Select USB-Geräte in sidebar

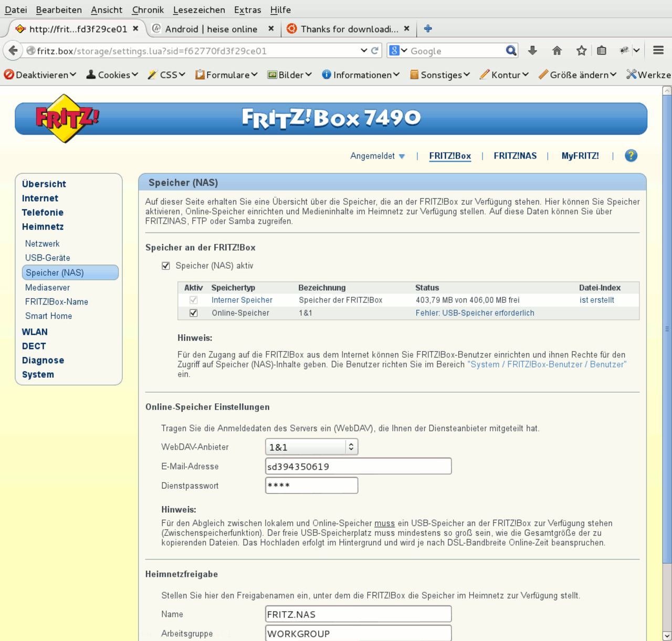click(x=48, y=258)
